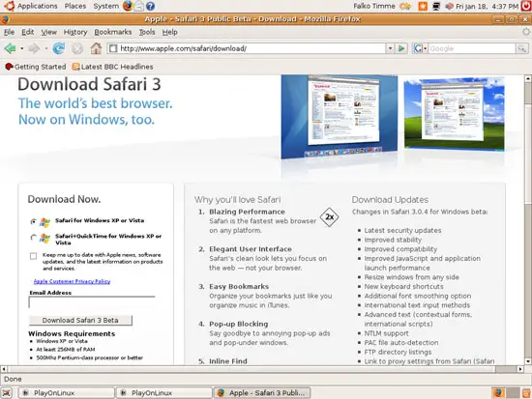This screenshot has height=399, width=532.
Task: Click the Latest BBC Headlines feed icon
Action: pos(75,67)
